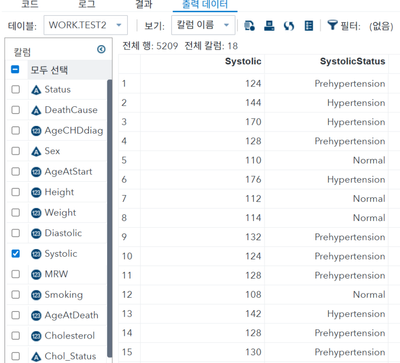Select the 모두 선택 row label
400x363 pixels.
click(49, 70)
